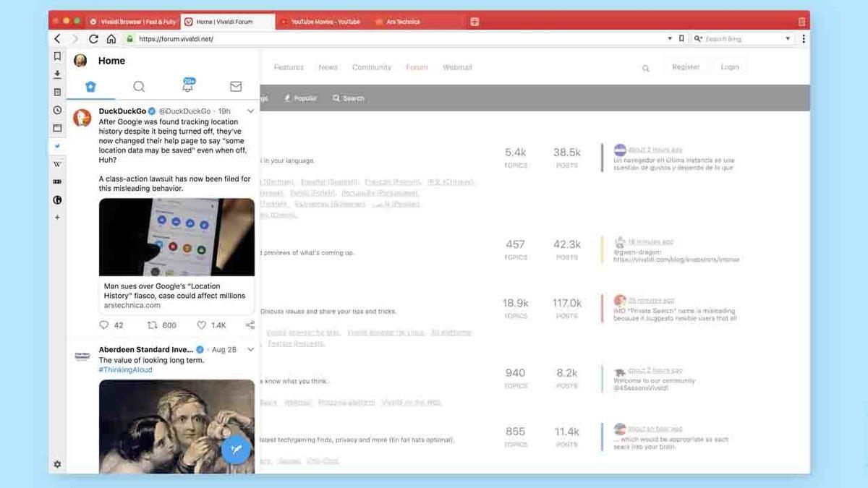Click the new tab plus button
The width and height of the screenshot is (868, 488).
(x=475, y=22)
